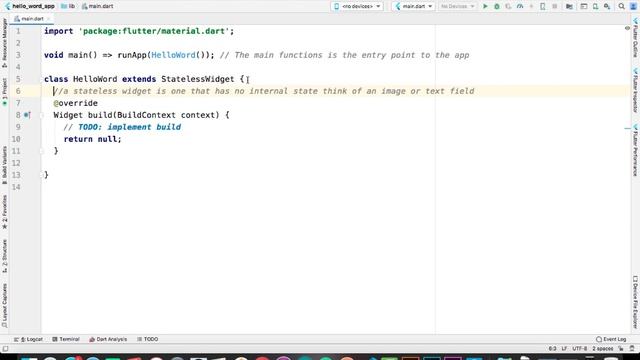Viewport: 640px width, 360px height.
Task: Open Search Everywhere magnifier icon
Action: (621, 6)
